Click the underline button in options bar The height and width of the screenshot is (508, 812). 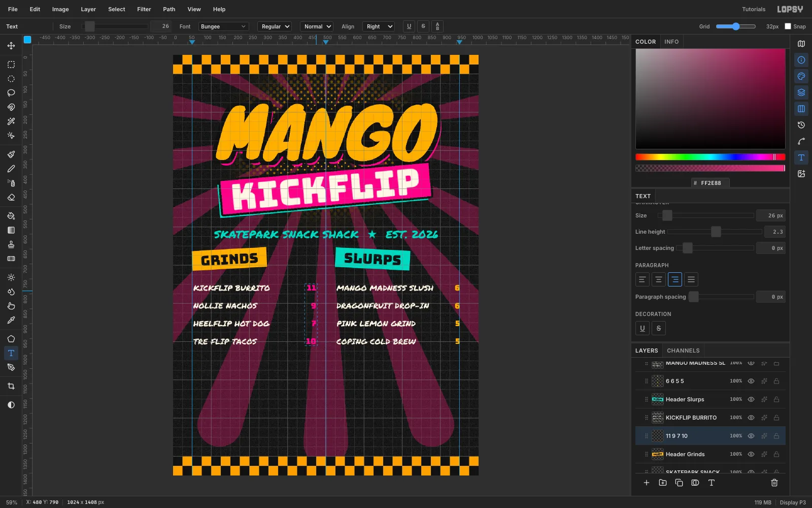(409, 26)
